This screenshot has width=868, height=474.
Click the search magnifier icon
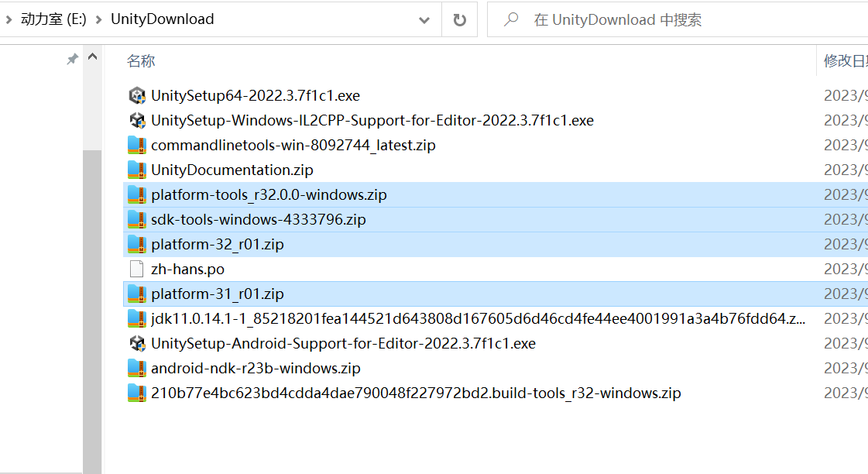(x=511, y=19)
